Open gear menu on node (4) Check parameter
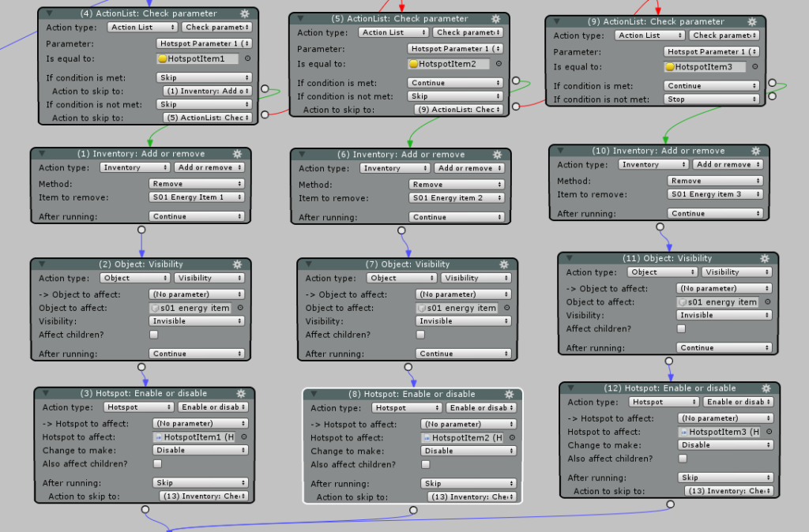The height and width of the screenshot is (532, 809). point(245,13)
